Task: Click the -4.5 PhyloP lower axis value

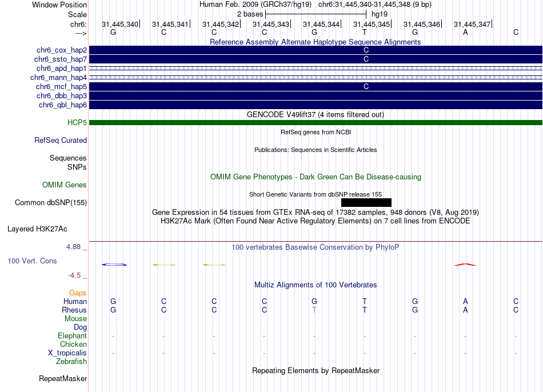Action: click(x=74, y=275)
